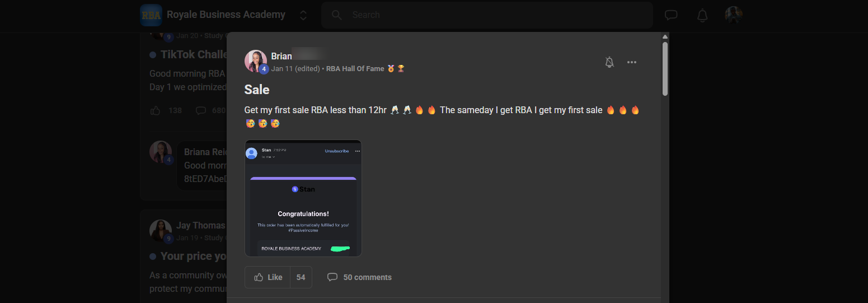Screen dimensions: 868x303
Task: Click the thumbs-up icon on TikTok post
Action: pos(155,110)
